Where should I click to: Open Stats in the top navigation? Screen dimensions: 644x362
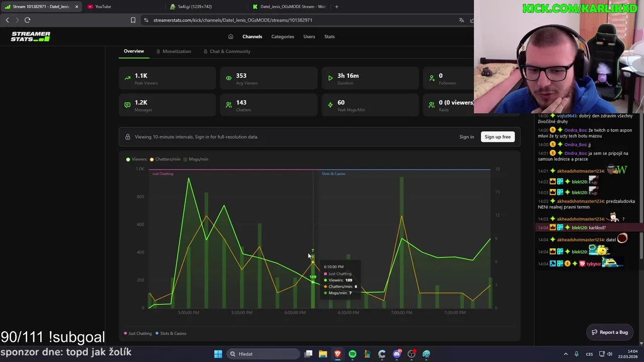[330, 36]
